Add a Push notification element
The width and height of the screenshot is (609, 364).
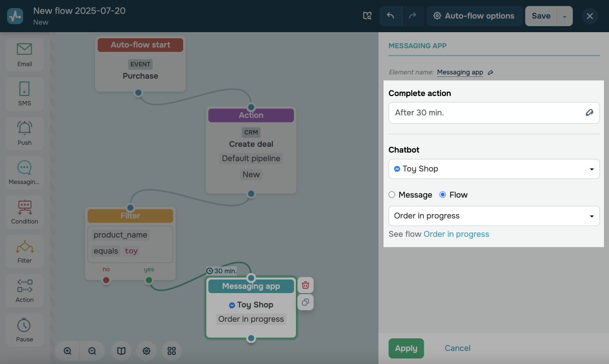point(25,133)
